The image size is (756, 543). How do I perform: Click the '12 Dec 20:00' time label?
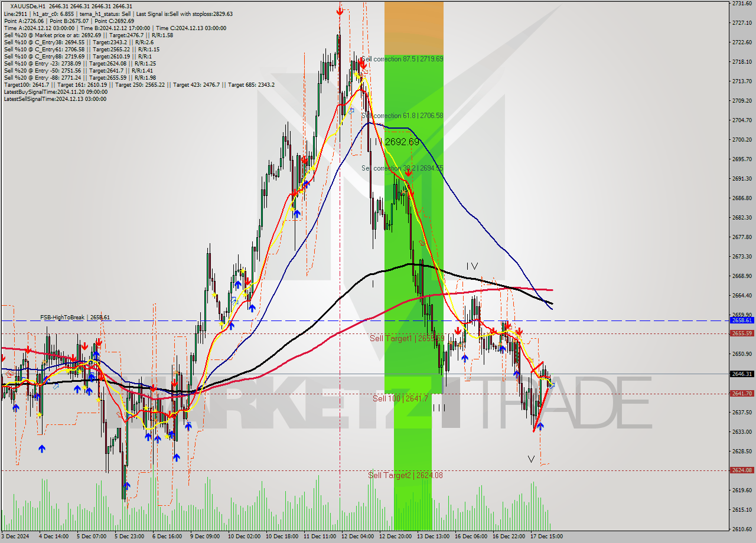pos(395,537)
